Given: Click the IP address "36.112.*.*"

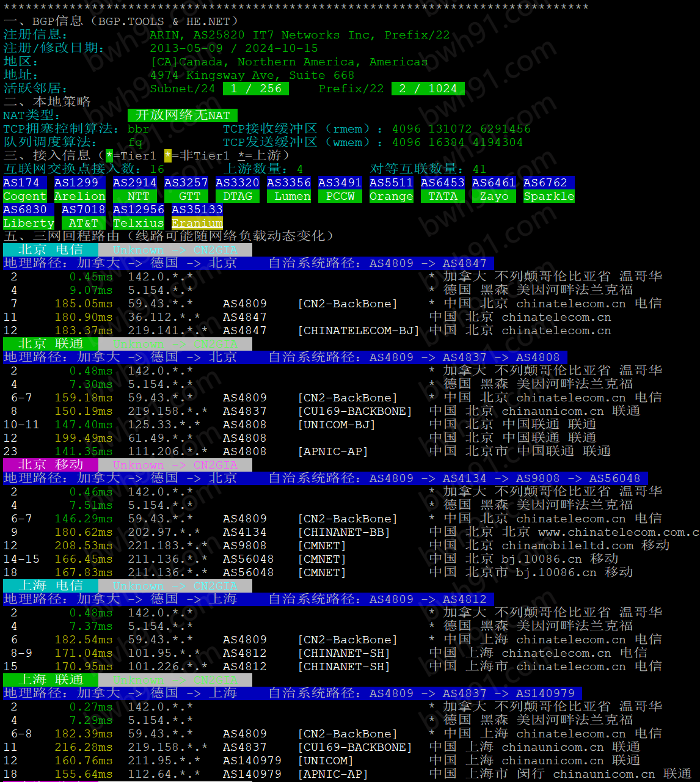Looking at the screenshot, I should coord(164,317).
